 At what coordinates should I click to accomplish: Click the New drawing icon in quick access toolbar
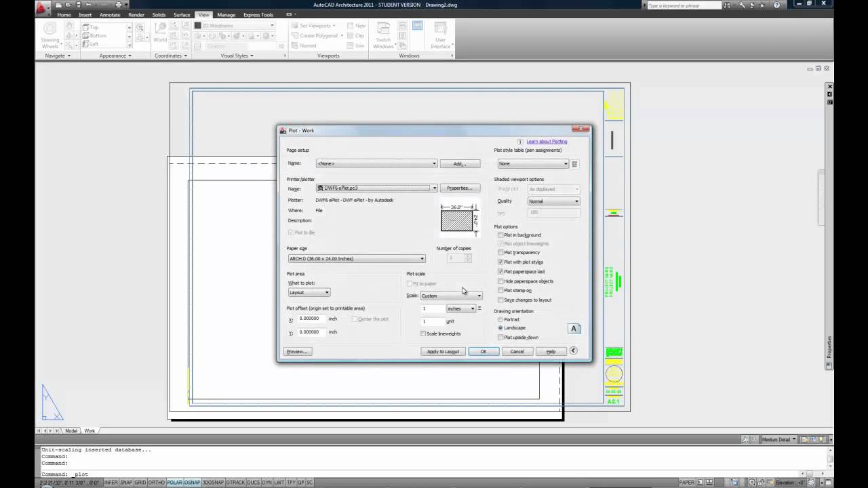tap(59, 5)
